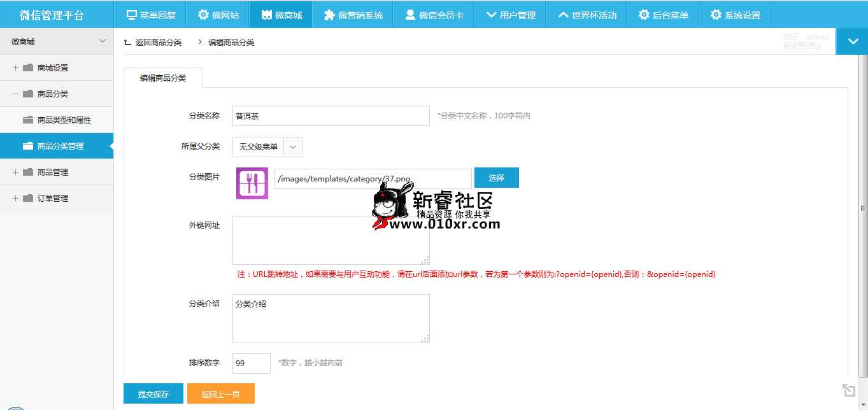Image resolution: width=868 pixels, height=410 pixels.
Task: Click the 后台菜单 gear icon
Action: (644, 15)
